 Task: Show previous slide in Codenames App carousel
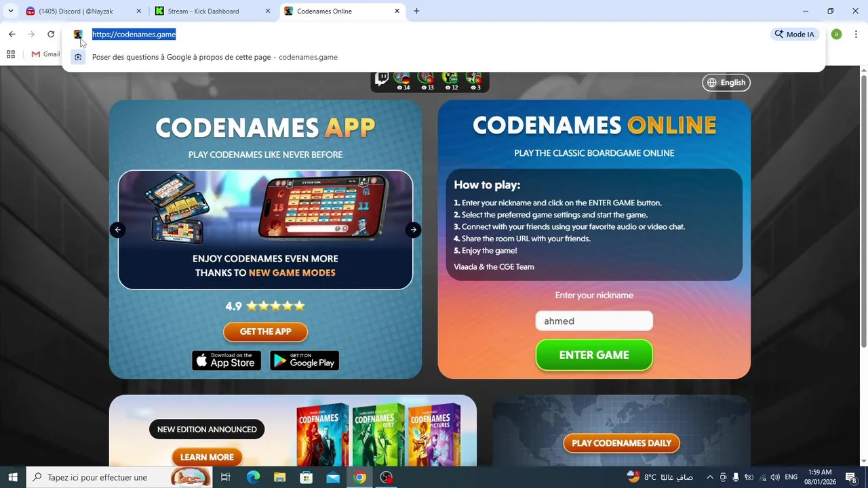click(x=118, y=230)
